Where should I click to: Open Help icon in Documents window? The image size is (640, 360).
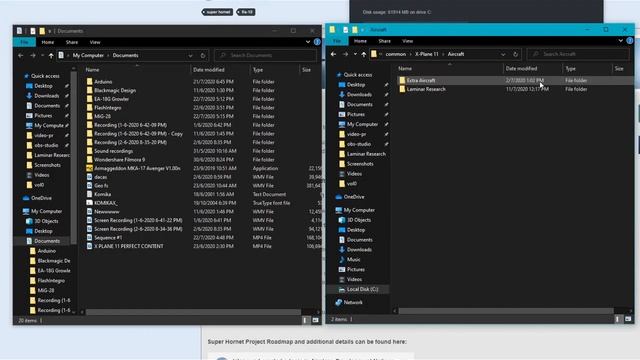coord(317,42)
